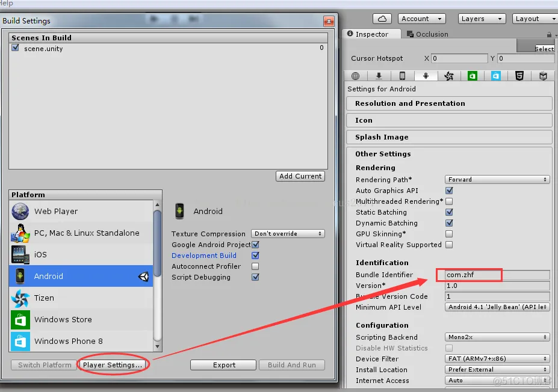Open Texture Compression dropdown
This screenshot has height=392, width=558.
click(x=288, y=233)
